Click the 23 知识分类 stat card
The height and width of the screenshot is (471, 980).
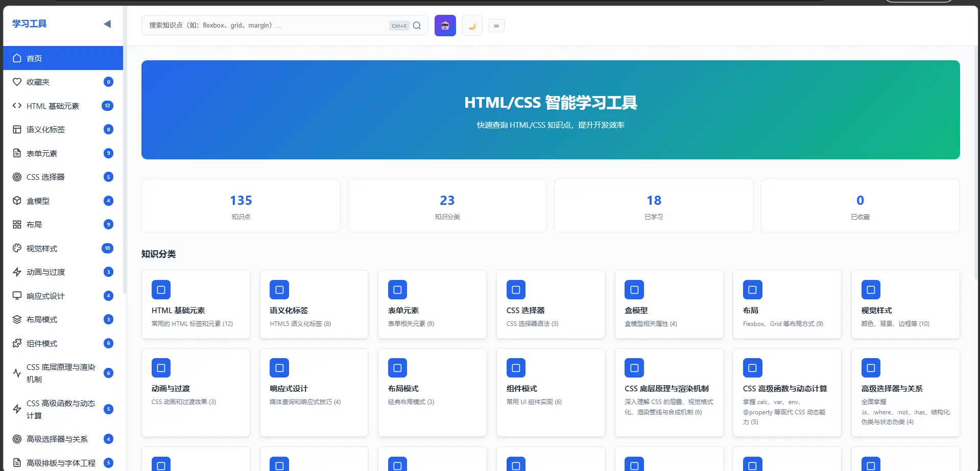pyautogui.click(x=447, y=206)
